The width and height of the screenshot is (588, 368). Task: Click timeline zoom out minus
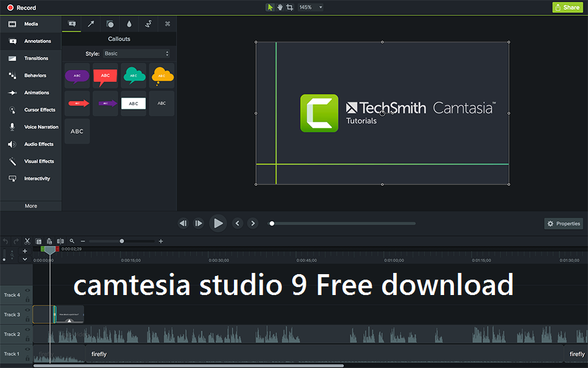pyautogui.click(x=83, y=241)
